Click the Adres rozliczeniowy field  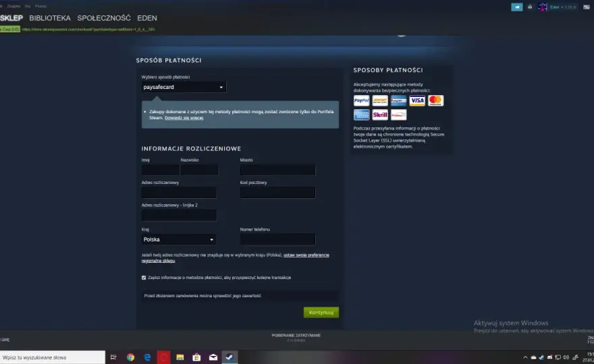(x=179, y=193)
